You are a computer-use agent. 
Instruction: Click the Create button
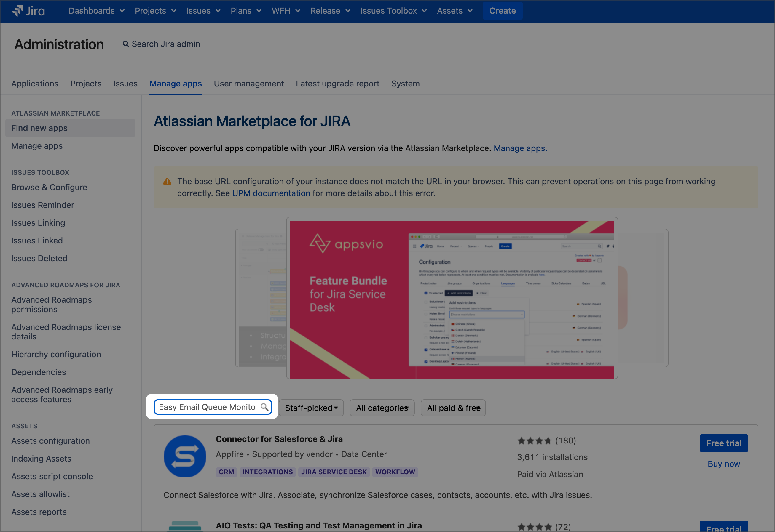point(503,11)
